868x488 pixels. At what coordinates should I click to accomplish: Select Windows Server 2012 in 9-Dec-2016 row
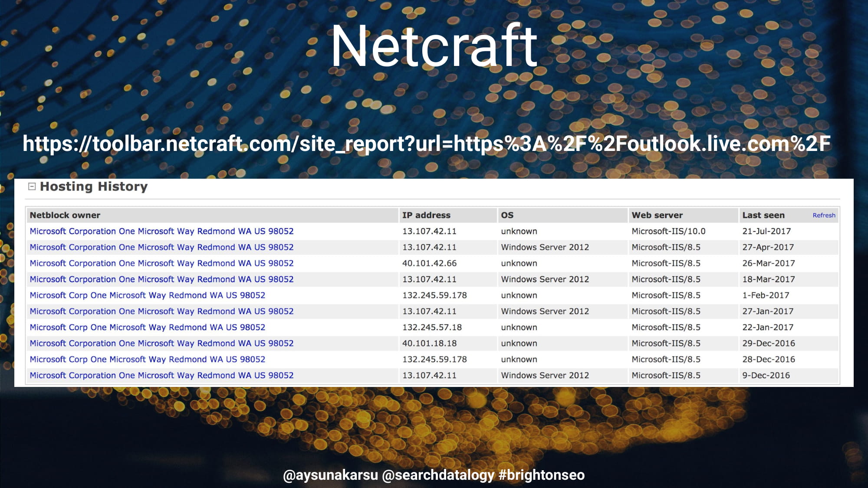[545, 376]
